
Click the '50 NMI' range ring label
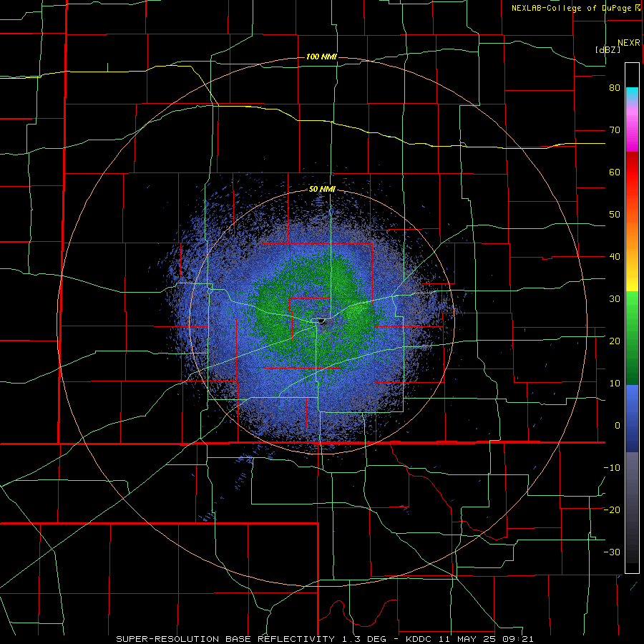322,190
